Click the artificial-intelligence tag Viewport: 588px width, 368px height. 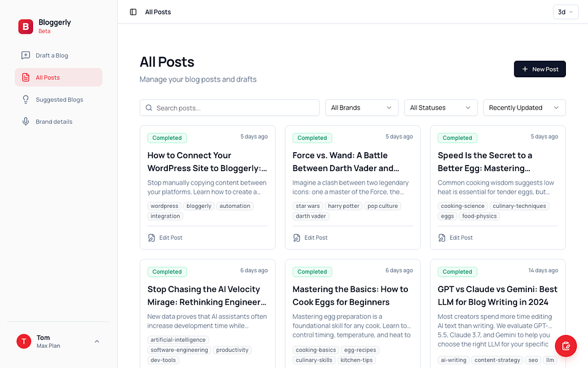click(178, 340)
